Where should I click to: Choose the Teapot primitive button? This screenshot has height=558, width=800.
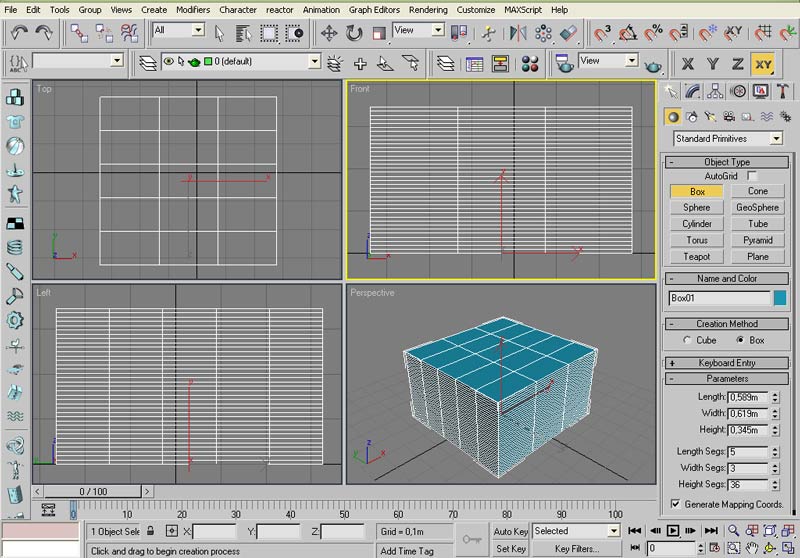696,257
